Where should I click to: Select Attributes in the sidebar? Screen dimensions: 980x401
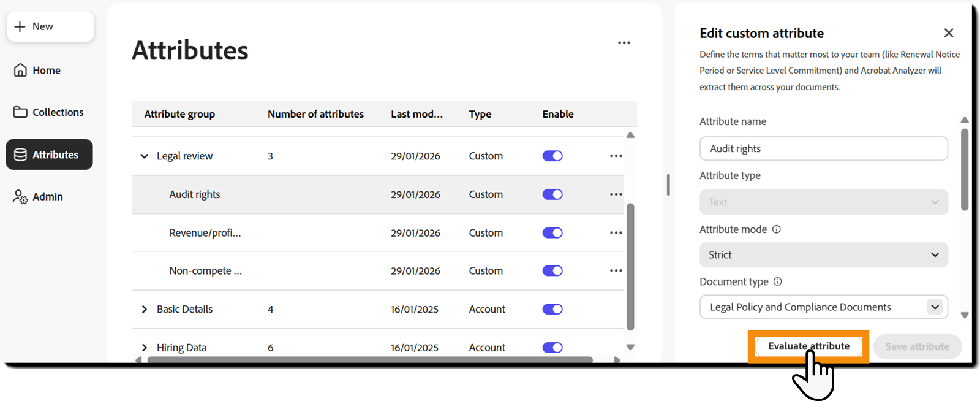pos(50,155)
